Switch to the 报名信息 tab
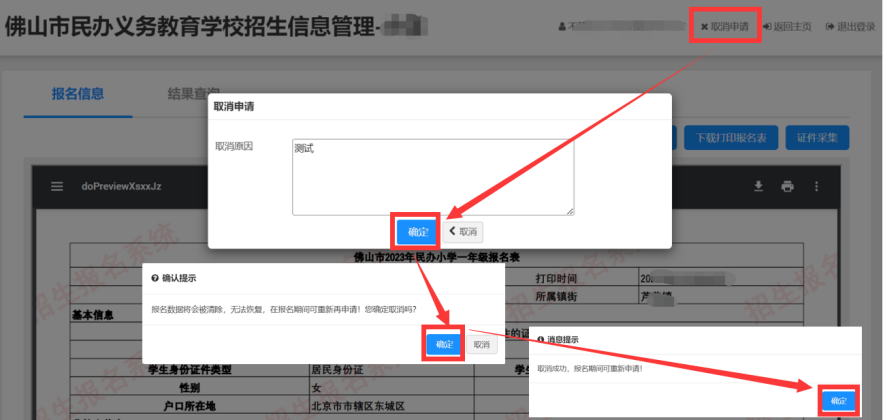Image resolution: width=884 pixels, height=420 pixels. pyautogui.click(x=78, y=94)
